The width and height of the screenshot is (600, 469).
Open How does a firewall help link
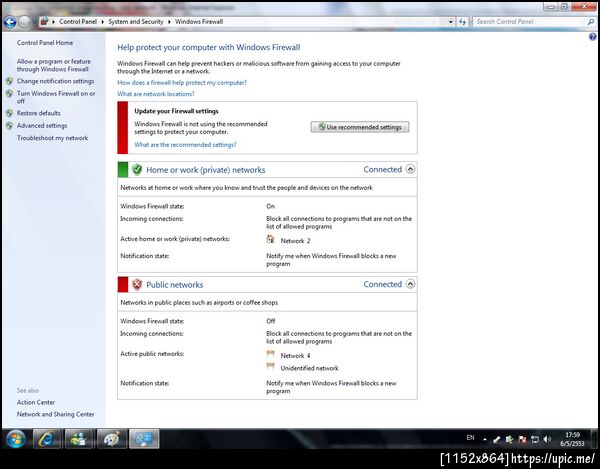pos(182,83)
